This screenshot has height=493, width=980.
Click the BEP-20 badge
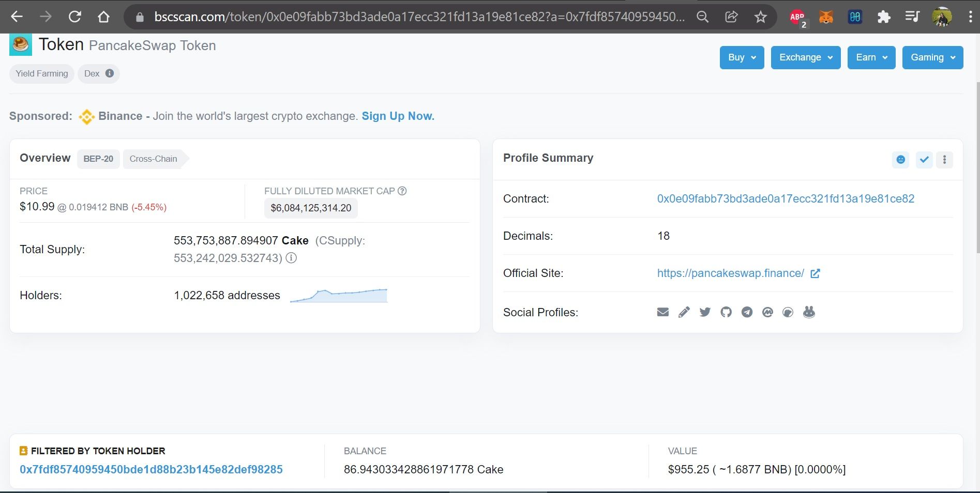pos(98,159)
